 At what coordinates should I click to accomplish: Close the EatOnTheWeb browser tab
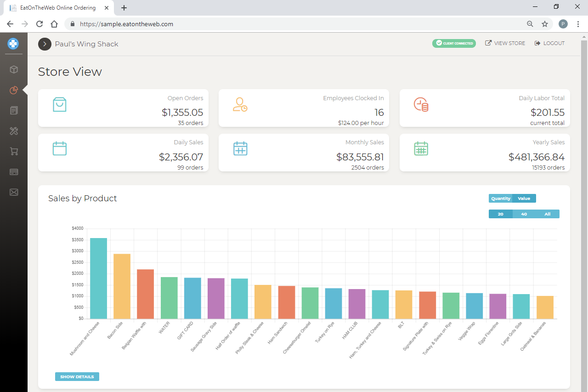pyautogui.click(x=107, y=8)
